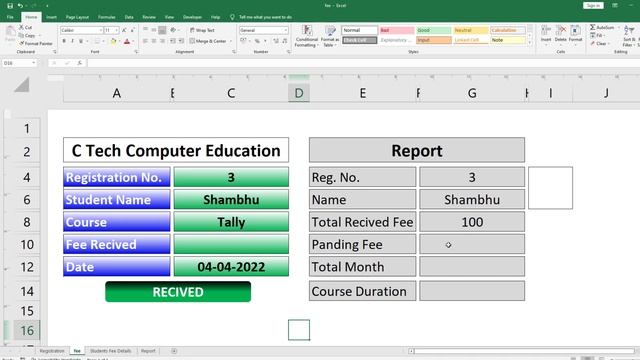Screen dimensions: 640x360
Task: Click the Orientation text rotate icon
Action: pyautogui.click(x=173, y=30)
